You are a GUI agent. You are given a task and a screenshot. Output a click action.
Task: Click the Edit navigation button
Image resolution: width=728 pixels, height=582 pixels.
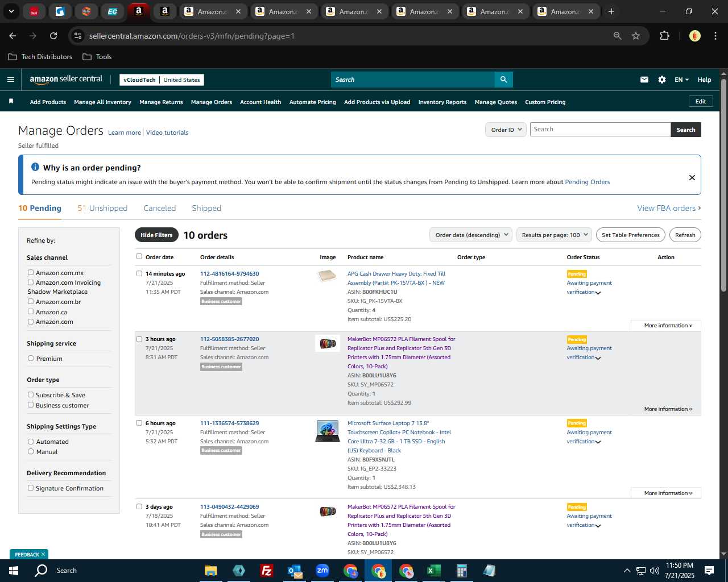point(701,102)
